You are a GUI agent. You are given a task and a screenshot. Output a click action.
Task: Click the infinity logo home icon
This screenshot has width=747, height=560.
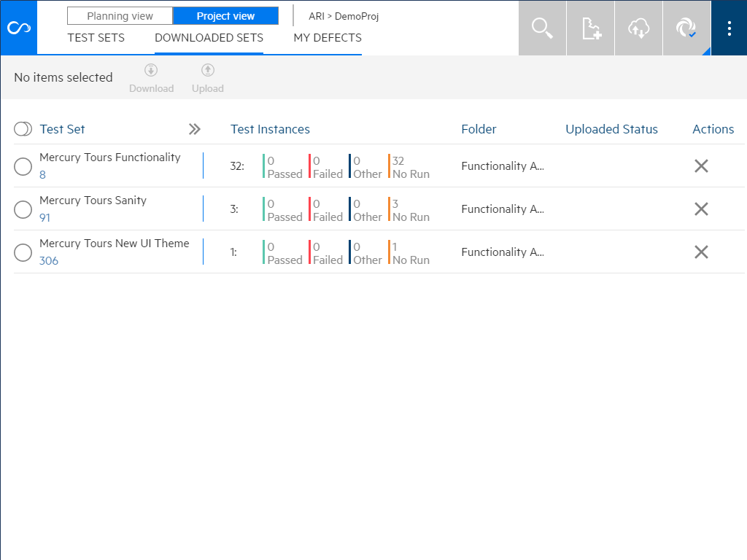click(18, 28)
